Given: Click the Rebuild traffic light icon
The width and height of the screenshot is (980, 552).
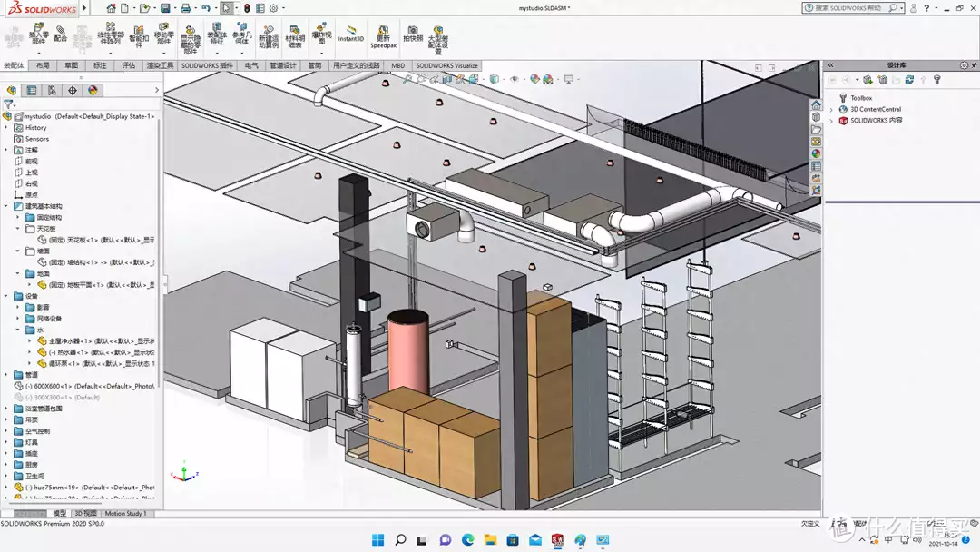Looking at the screenshot, I should click(246, 8).
